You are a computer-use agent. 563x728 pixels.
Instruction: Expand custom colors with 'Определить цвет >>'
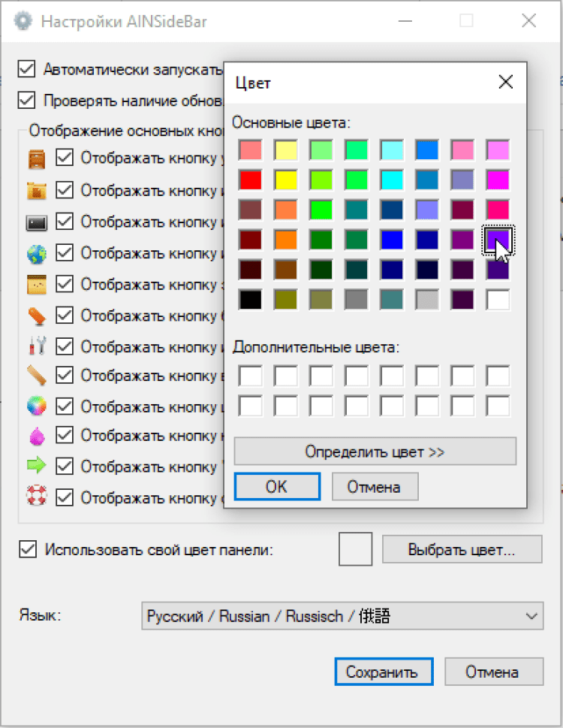click(x=375, y=452)
